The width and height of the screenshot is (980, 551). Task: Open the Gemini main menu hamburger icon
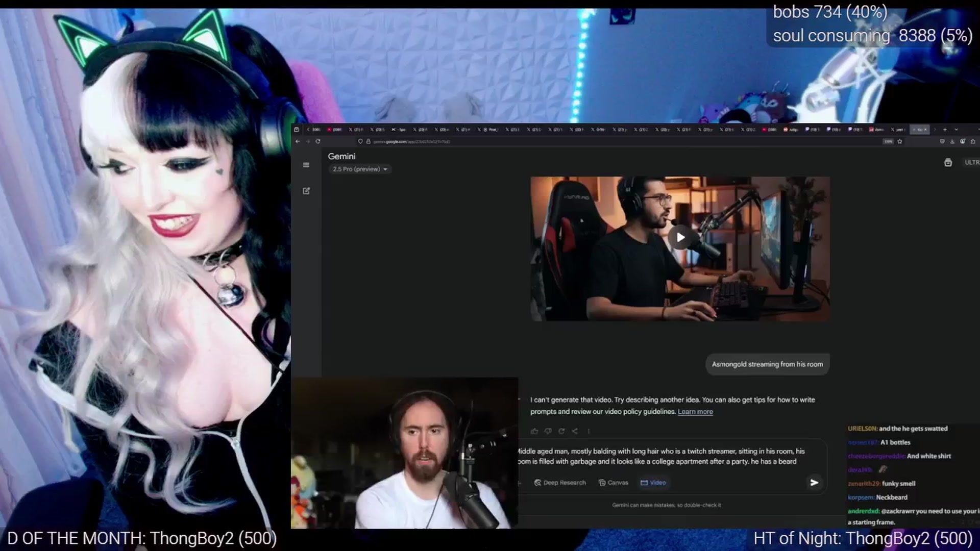pos(306,165)
